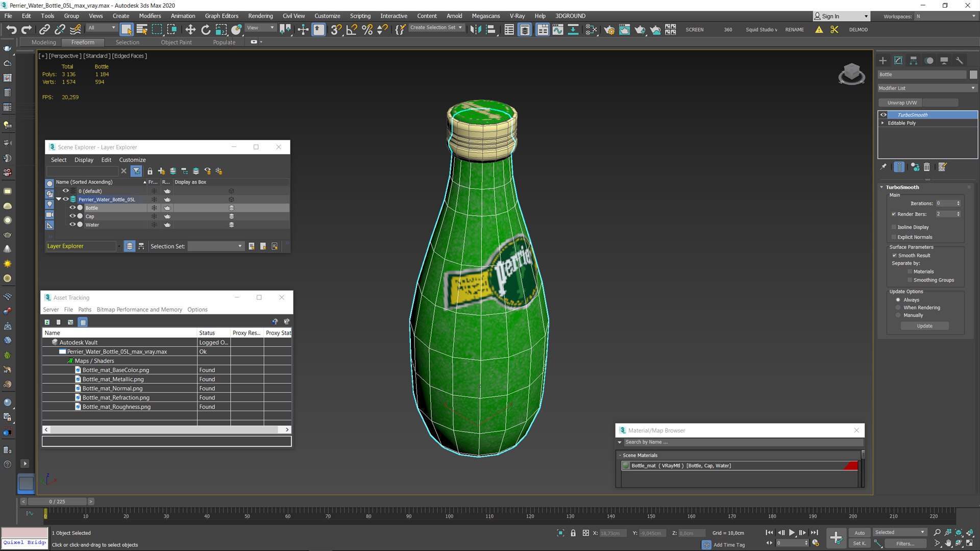This screenshot has height=551, width=980.
Task: Open the Modifier List dropdown
Action: click(927, 88)
